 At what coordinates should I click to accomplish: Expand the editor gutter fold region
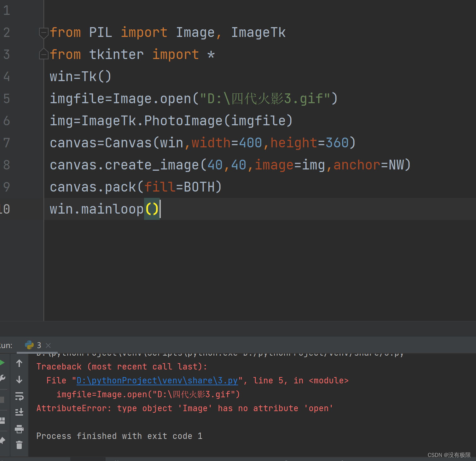tap(44, 43)
